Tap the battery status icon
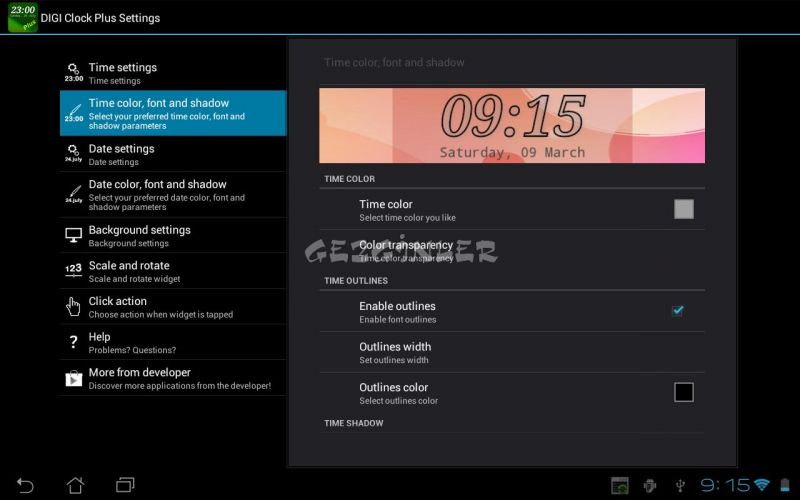Viewport: 800px width, 500px height. 785,485
